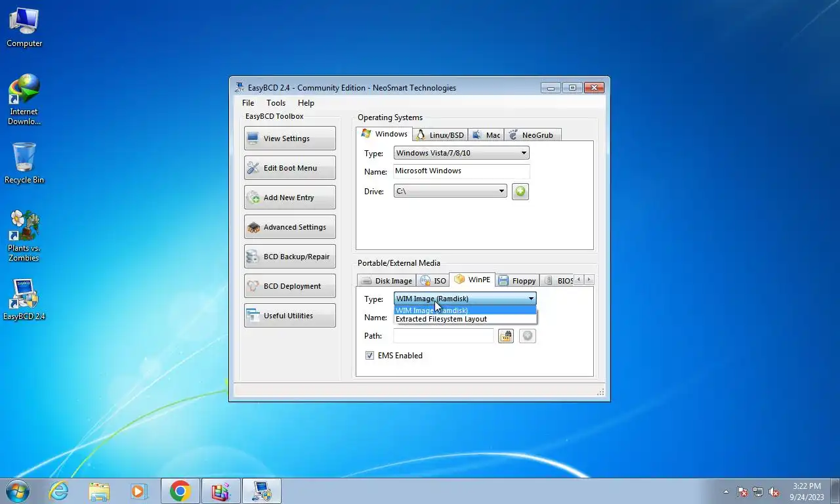Select Plants vs. Zombies desktop shortcut
The width and height of the screenshot is (840, 504).
tap(24, 236)
